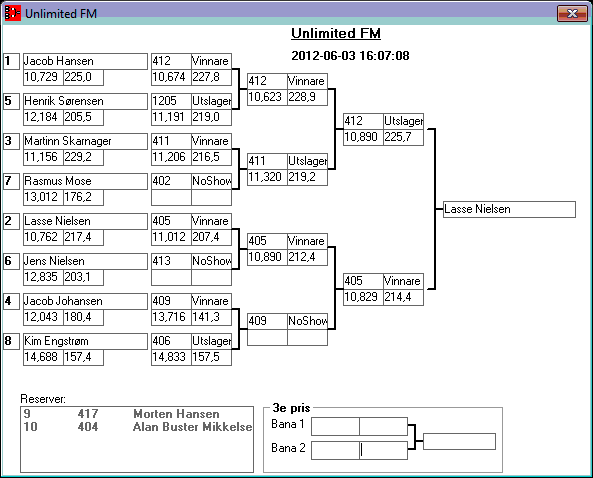Click the Kim Engstrøm name field

click(x=85, y=341)
